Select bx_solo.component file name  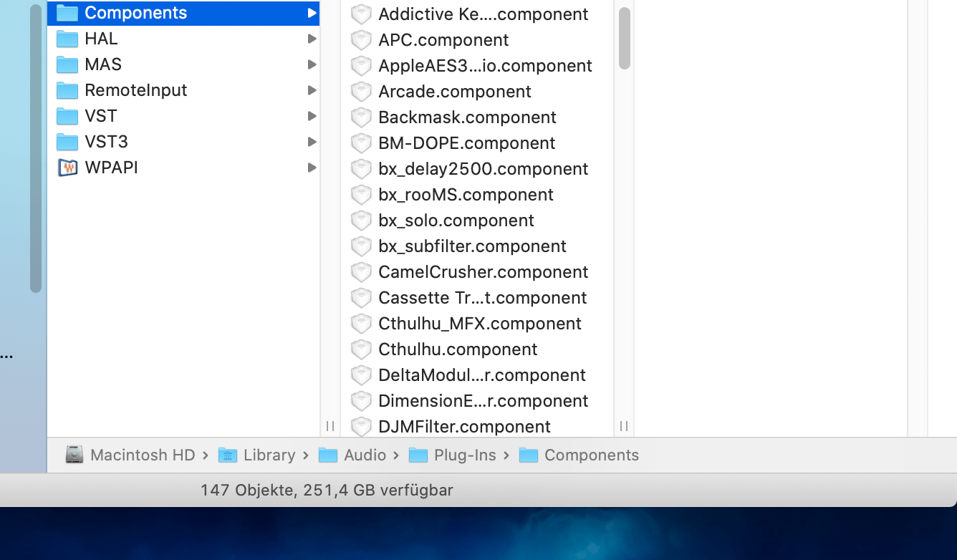tap(456, 221)
